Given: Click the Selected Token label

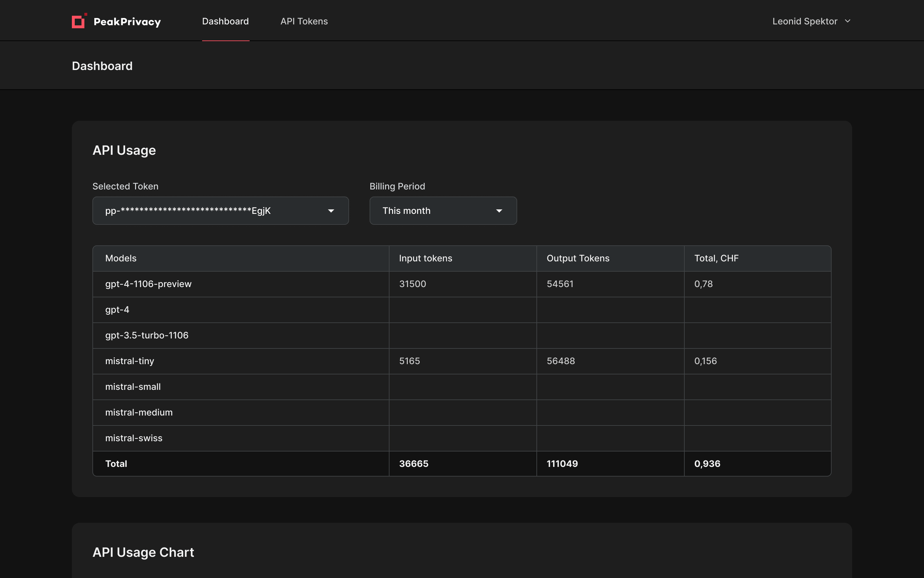Looking at the screenshot, I should [x=125, y=186].
